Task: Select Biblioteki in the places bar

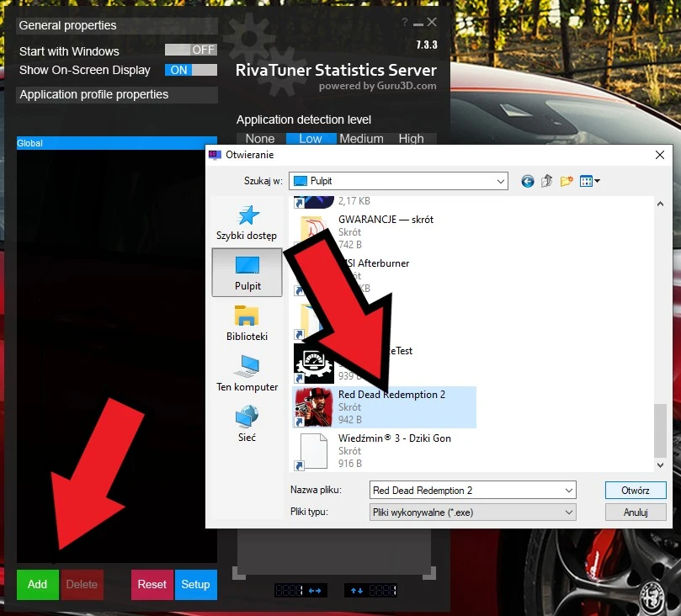Action: (x=247, y=323)
